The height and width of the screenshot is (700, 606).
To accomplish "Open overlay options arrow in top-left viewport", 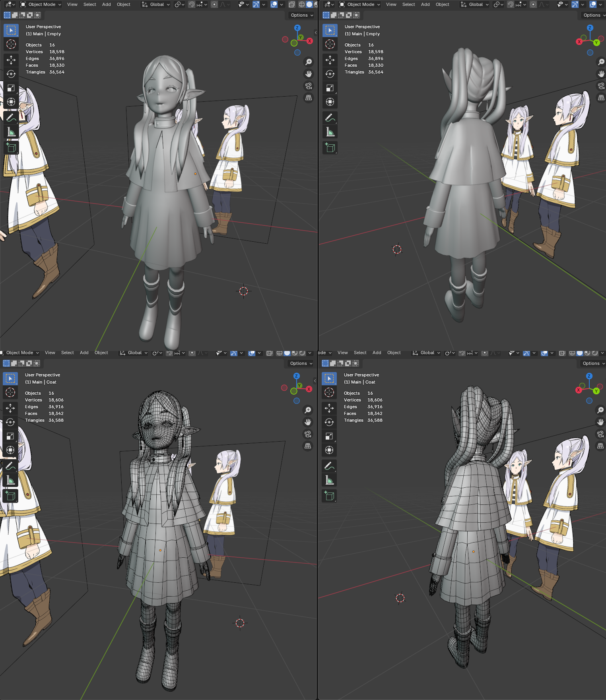I will (281, 4).
